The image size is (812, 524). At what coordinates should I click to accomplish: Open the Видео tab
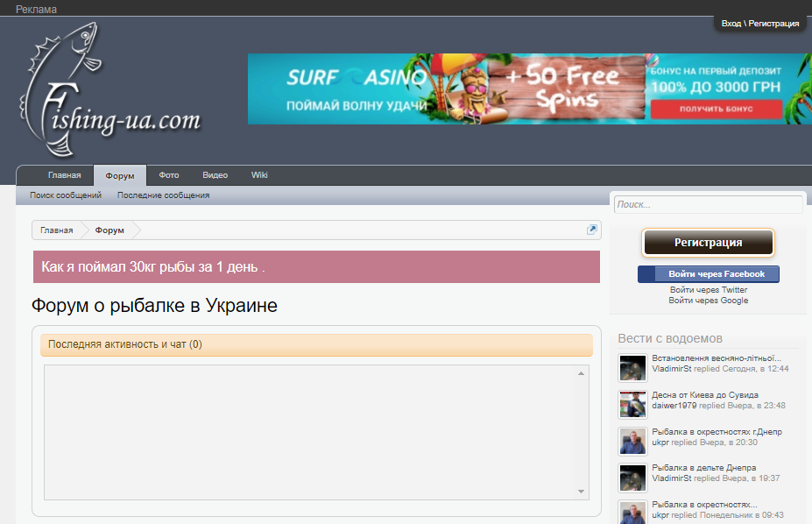[x=215, y=175]
